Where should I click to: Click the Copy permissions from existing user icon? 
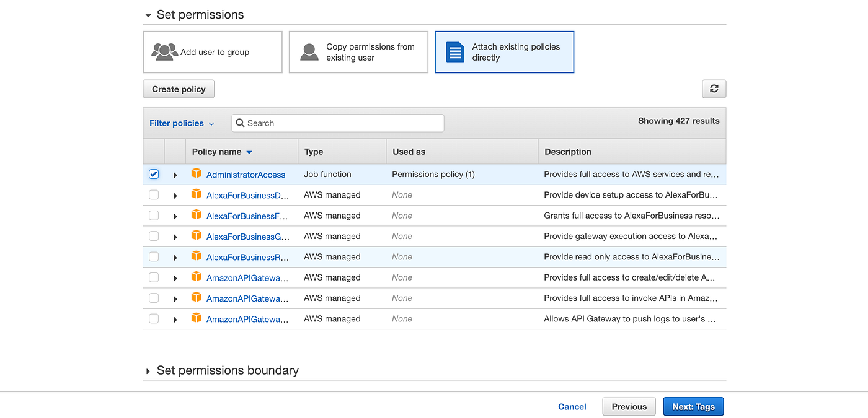point(309,52)
